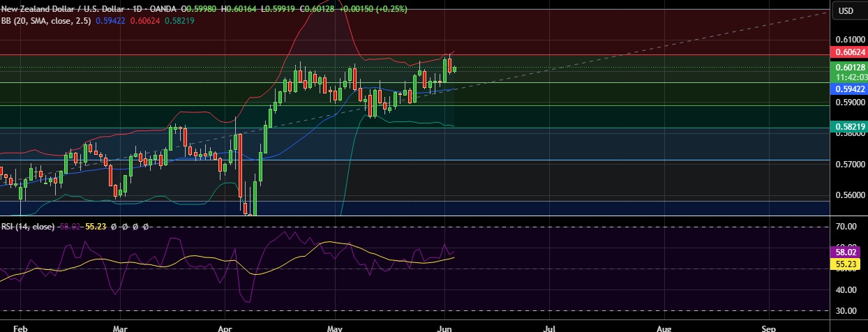
Task: Select the RSI (14, close) indicator legend
Action: pyautogui.click(x=28, y=227)
